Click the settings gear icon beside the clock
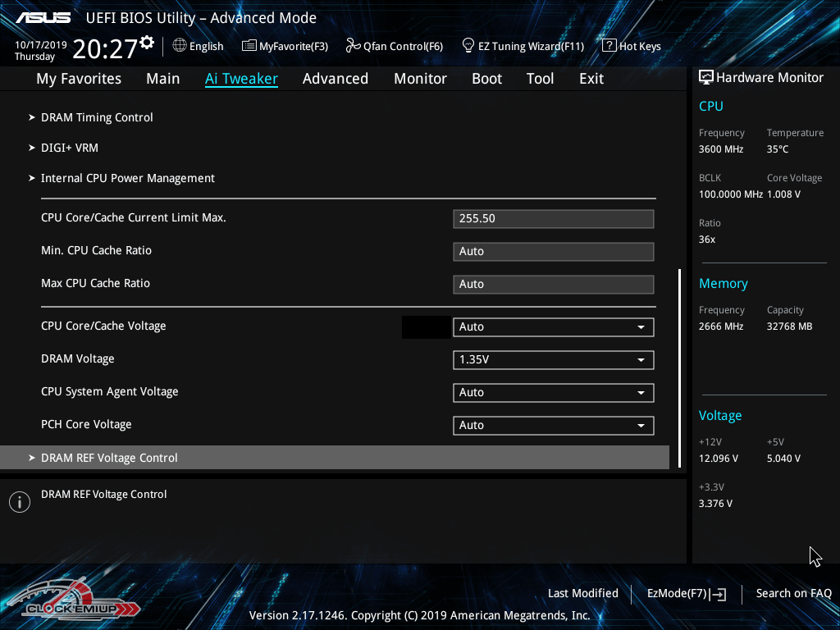 pos(147,43)
